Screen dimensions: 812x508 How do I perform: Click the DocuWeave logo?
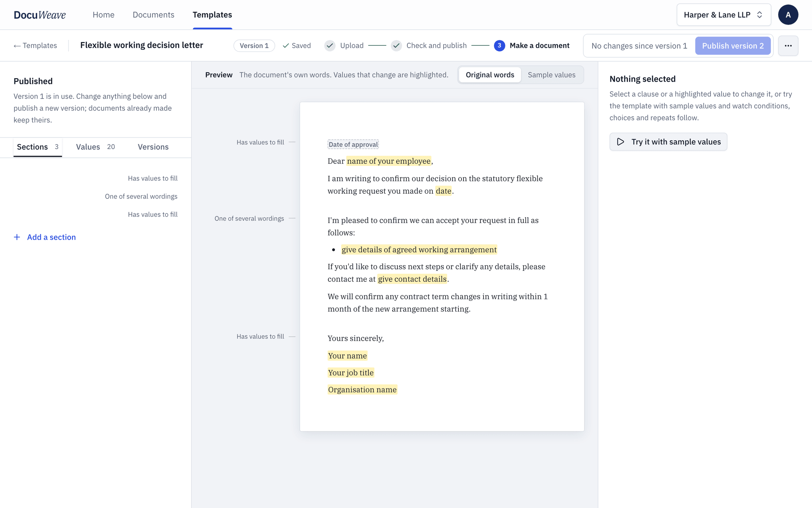(40, 15)
